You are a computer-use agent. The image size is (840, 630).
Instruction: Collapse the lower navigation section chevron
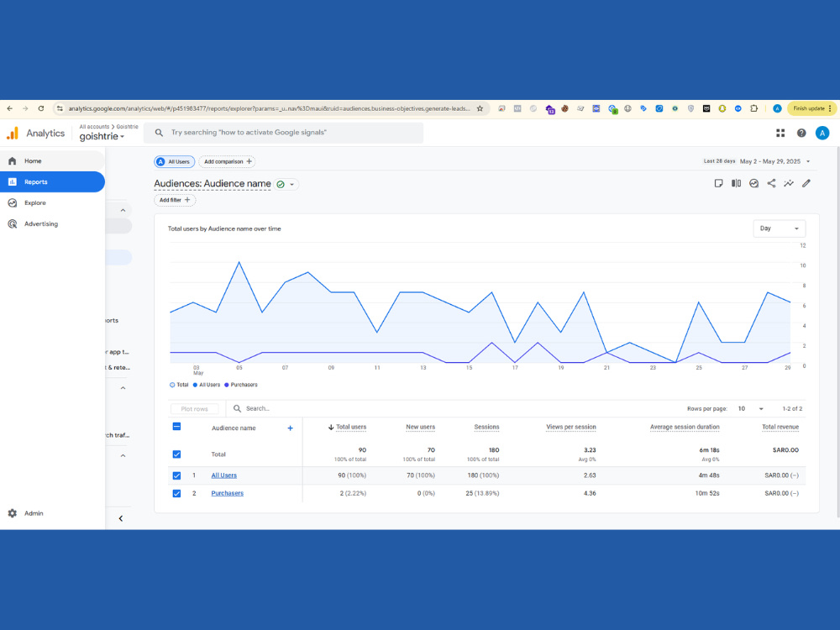coord(123,455)
